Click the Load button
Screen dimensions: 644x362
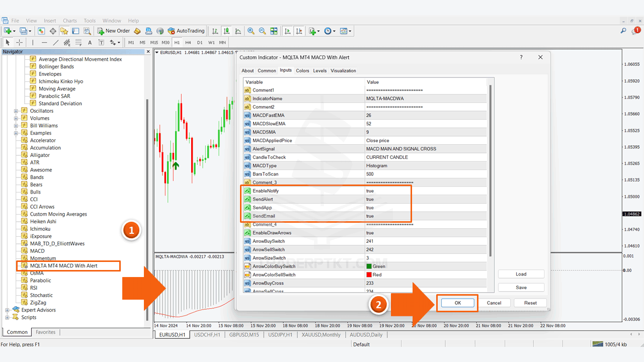coord(521,274)
